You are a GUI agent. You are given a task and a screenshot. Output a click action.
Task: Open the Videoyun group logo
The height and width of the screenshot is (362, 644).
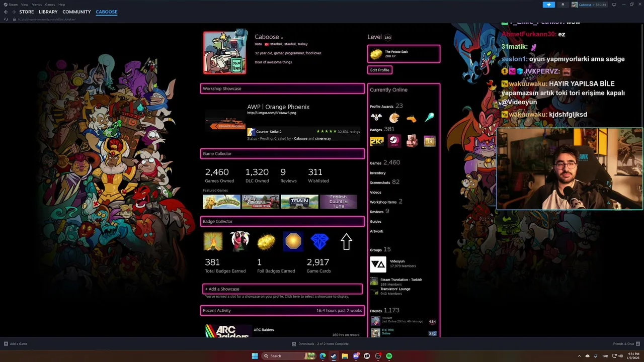point(378,264)
